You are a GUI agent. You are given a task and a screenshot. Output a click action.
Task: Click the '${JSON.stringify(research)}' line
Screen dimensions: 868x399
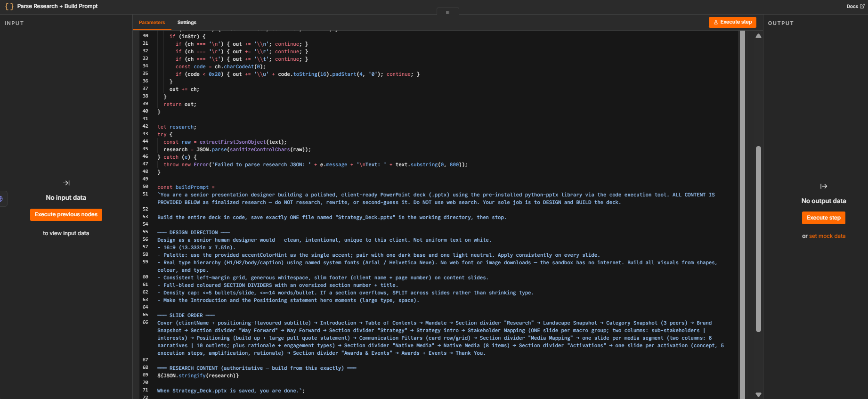pos(198,375)
